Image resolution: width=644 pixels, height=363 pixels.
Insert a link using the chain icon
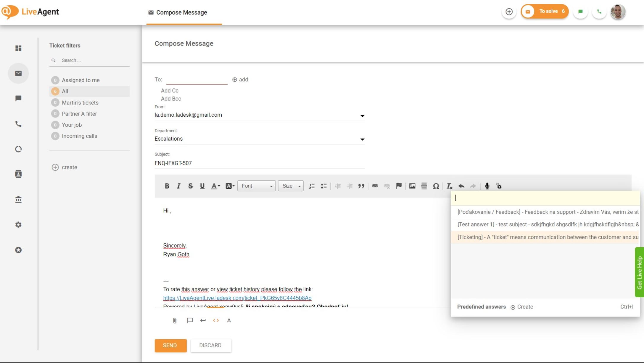(x=375, y=186)
